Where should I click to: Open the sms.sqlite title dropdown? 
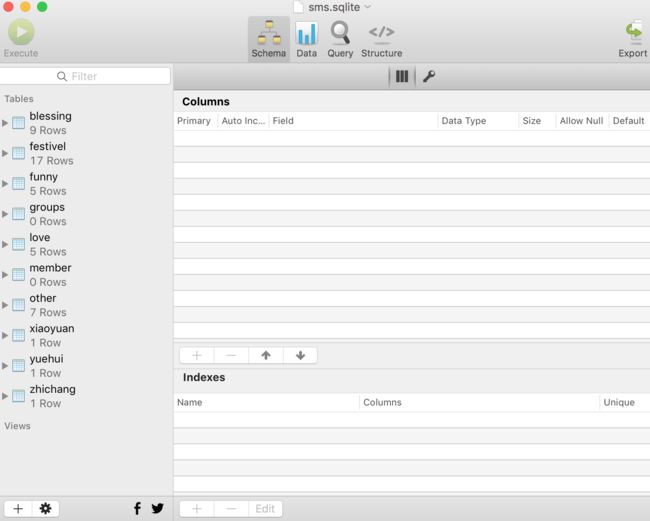pyautogui.click(x=367, y=7)
